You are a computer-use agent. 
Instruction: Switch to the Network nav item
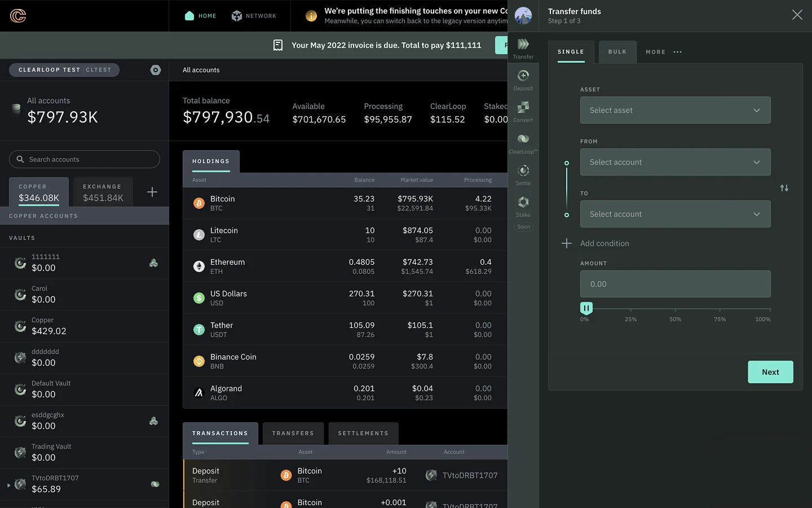[254, 16]
